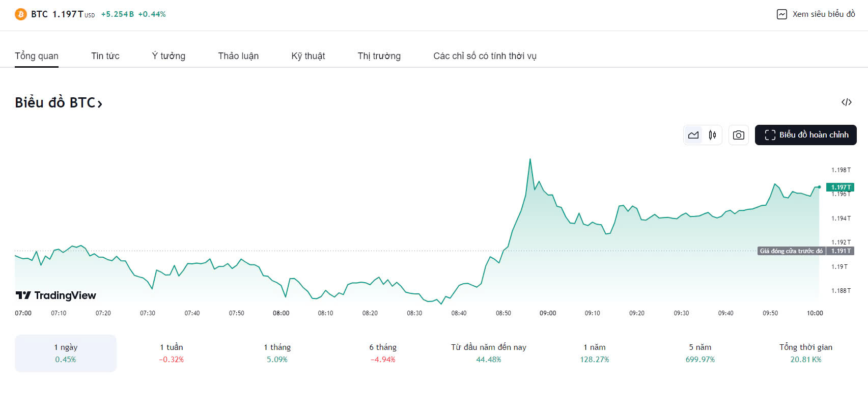Choose the 1 tháng time range

click(277, 353)
